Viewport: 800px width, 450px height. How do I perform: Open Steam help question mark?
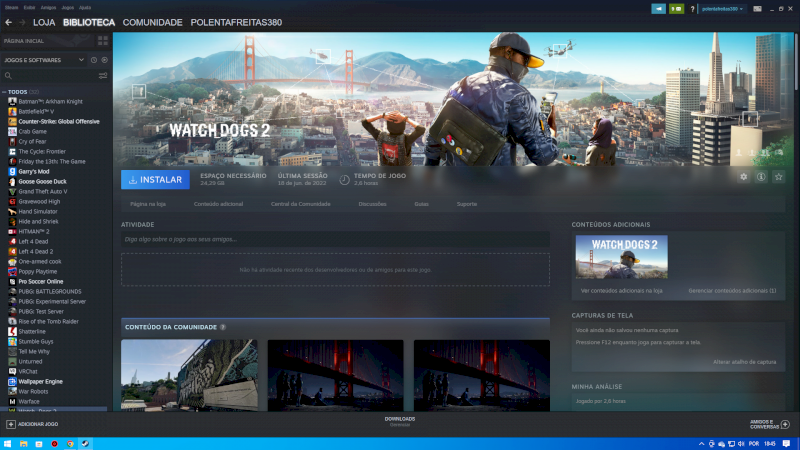692,9
